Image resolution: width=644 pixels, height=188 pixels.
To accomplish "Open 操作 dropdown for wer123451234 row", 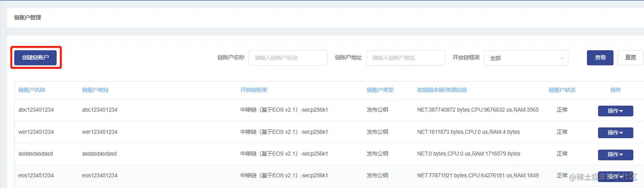I will point(615,133).
